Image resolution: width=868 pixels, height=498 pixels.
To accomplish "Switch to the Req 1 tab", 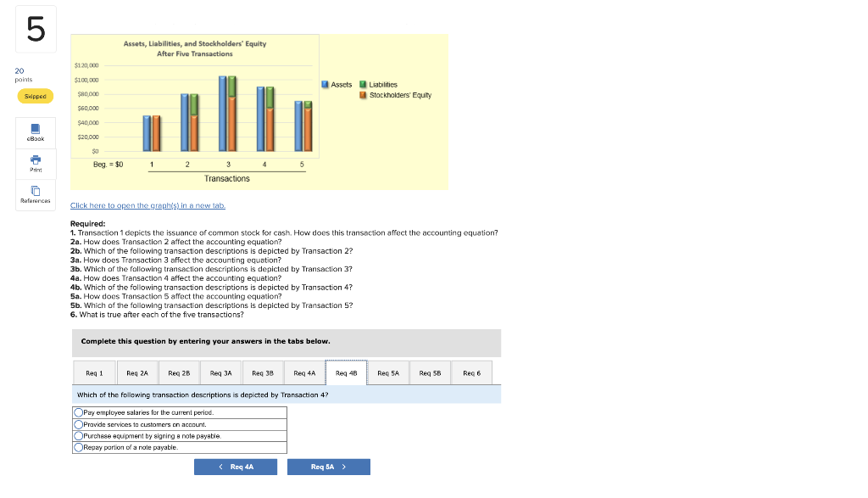I will pos(93,372).
